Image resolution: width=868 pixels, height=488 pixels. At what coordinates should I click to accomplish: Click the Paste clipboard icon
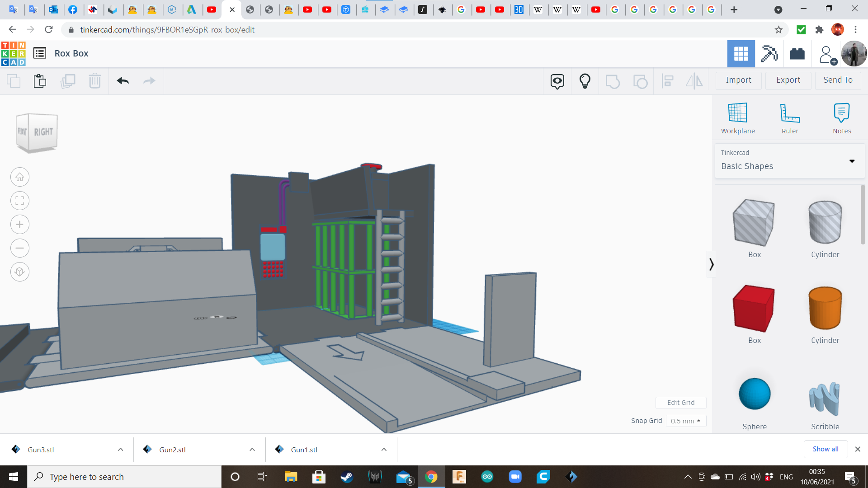[x=40, y=81]
